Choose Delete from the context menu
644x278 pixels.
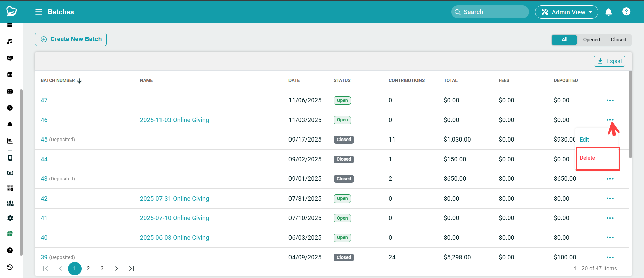[x=587, y=158]
